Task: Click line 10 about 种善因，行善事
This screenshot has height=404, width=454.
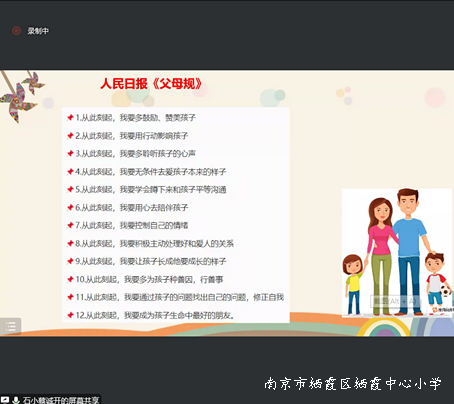Action: 149,279
